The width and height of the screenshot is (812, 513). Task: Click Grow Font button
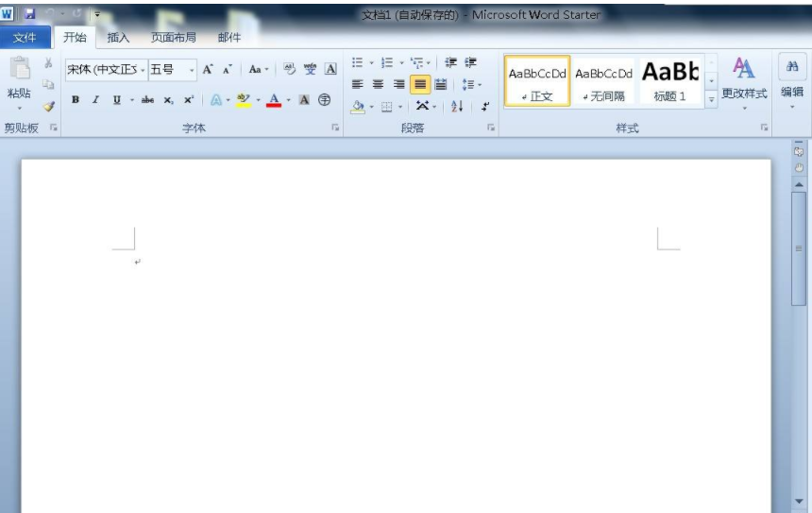pos(208,69)
